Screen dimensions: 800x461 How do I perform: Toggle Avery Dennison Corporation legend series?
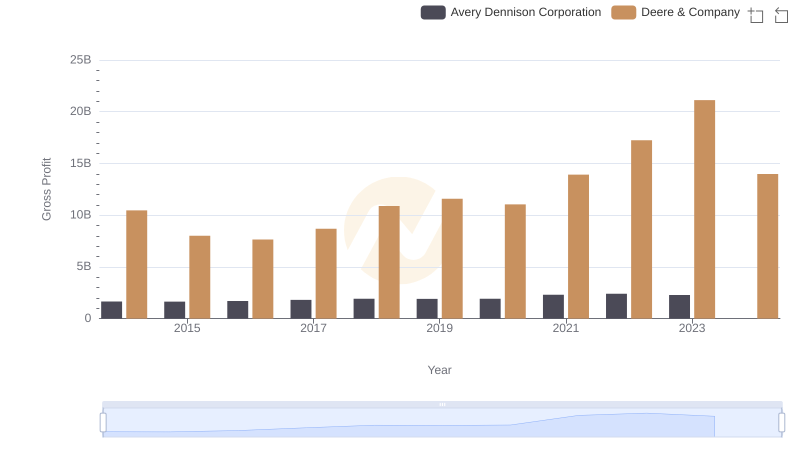[511, 12]
